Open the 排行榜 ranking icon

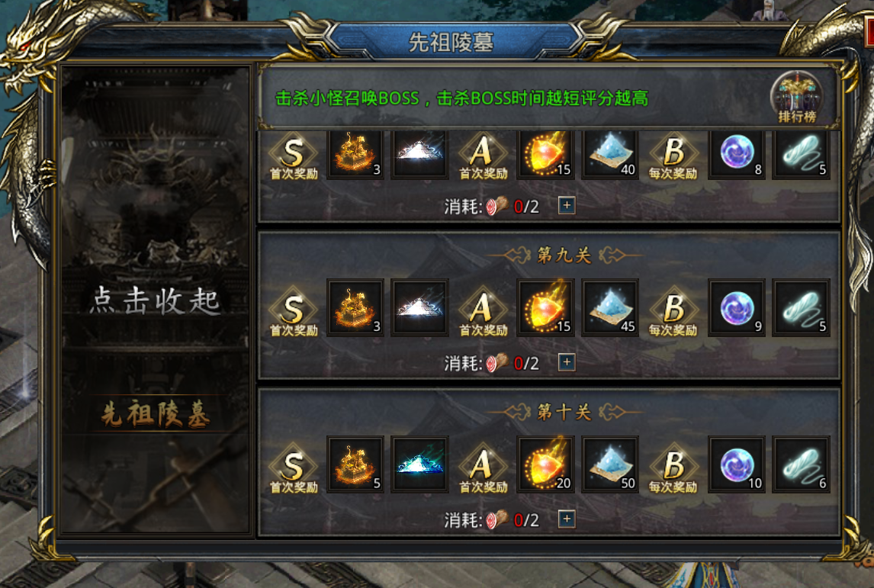[x=796, y=97]
